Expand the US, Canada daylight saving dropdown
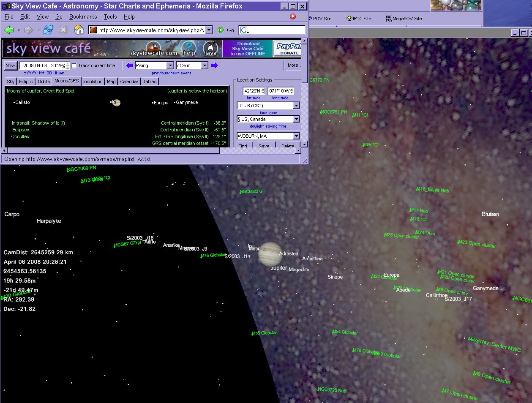Image resolution: width=532 pixels, height=403 pixels. 296,119
